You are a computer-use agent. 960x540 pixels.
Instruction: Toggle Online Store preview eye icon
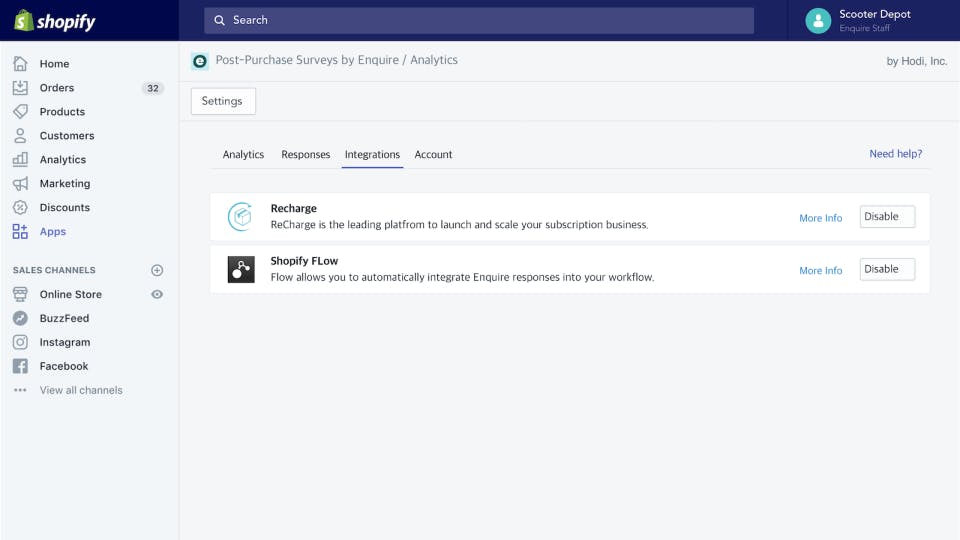coord(157,295)
